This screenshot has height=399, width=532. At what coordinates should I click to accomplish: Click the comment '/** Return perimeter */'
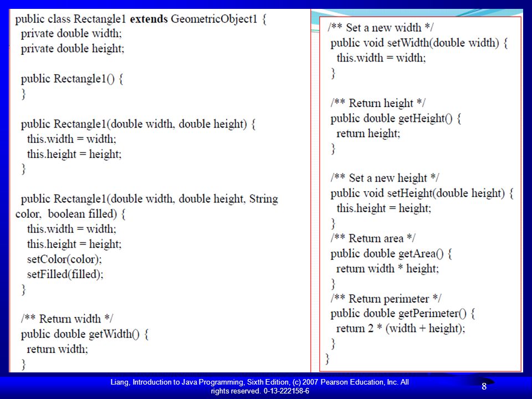click(386, 299)
